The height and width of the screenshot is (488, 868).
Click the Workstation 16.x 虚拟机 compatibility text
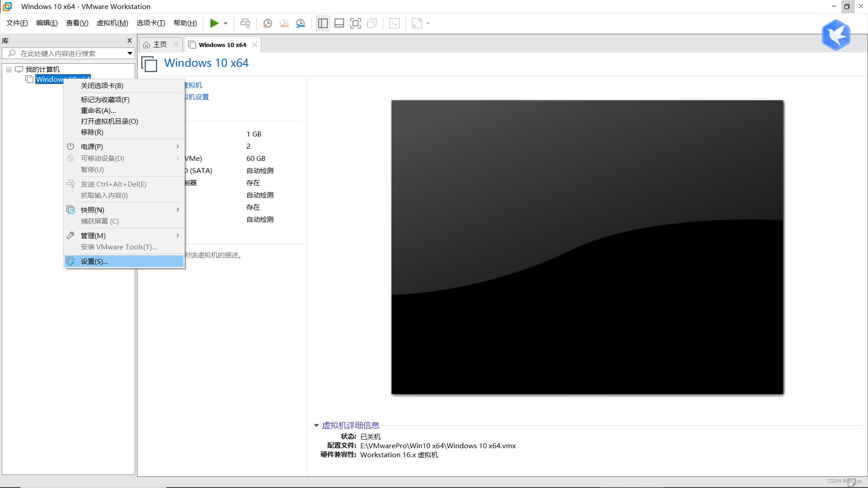[x=399, y=455]
